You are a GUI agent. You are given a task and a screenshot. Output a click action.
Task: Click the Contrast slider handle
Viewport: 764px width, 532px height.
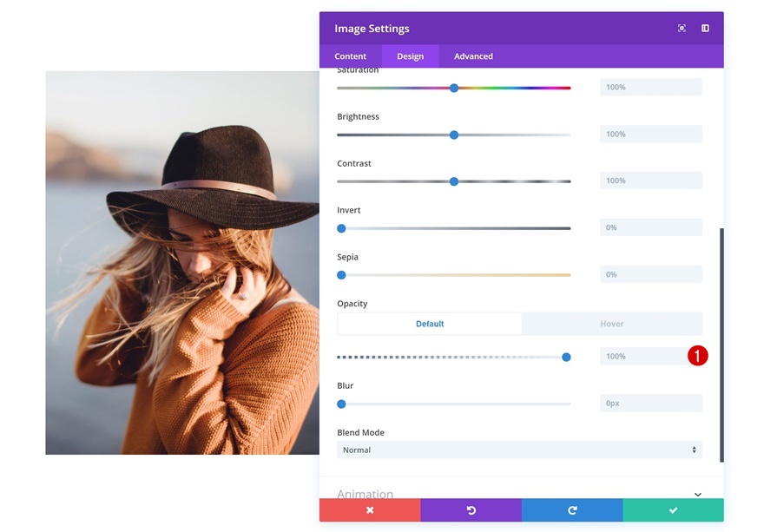point(454,181)
